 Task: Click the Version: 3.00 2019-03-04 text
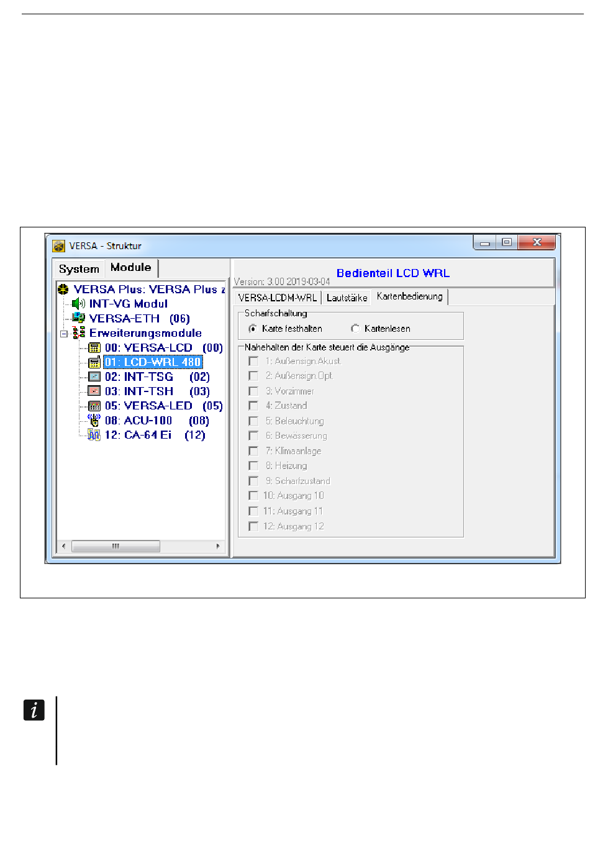(x=282, y=282)
